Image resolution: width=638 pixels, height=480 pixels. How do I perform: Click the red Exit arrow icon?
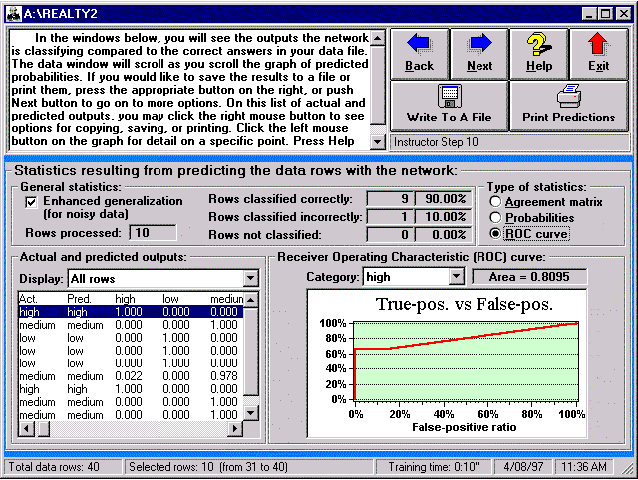click(598, 44)
